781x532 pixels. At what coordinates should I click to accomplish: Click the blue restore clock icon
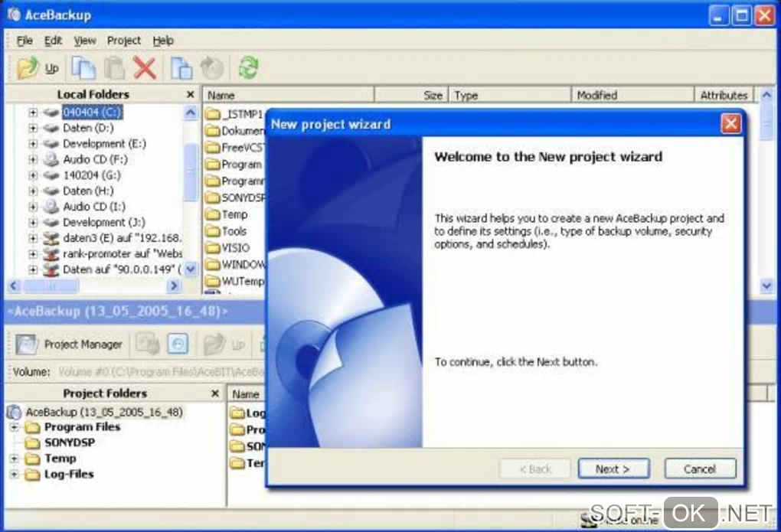pos(178,344)
